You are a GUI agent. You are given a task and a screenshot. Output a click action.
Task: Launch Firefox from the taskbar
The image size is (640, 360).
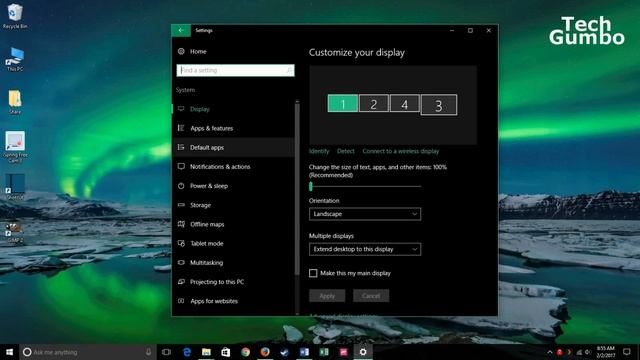coord(265,352)
